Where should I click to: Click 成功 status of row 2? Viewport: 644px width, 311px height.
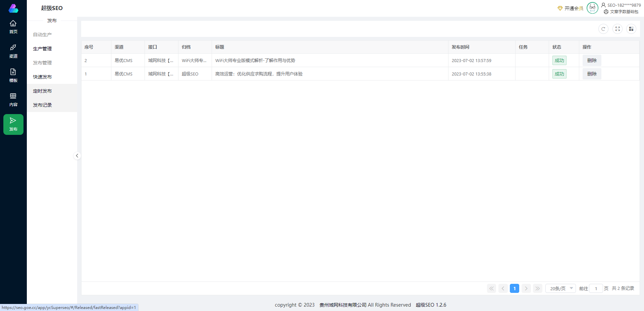[559, 60]
